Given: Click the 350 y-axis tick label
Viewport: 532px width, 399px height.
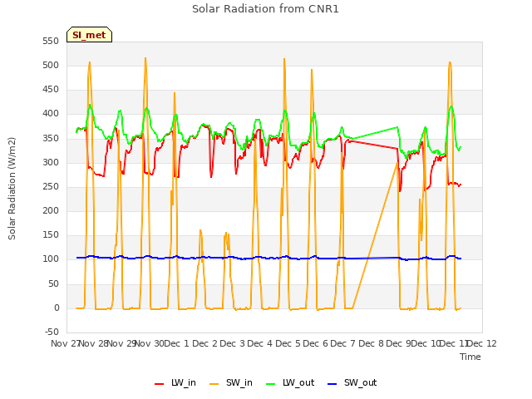Looking at the screenshot, I should [51, 138].
